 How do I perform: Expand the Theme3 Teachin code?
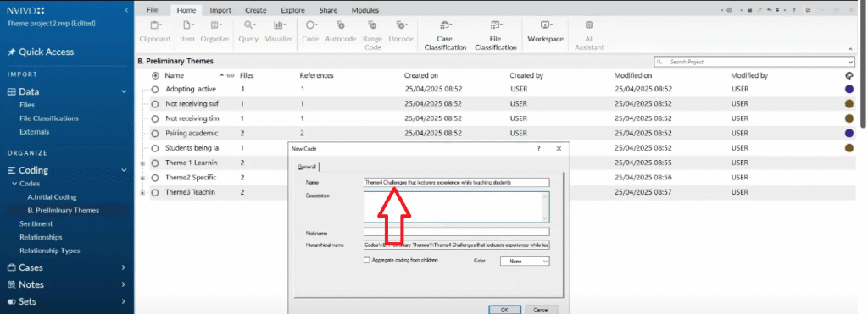click(142, 192)
